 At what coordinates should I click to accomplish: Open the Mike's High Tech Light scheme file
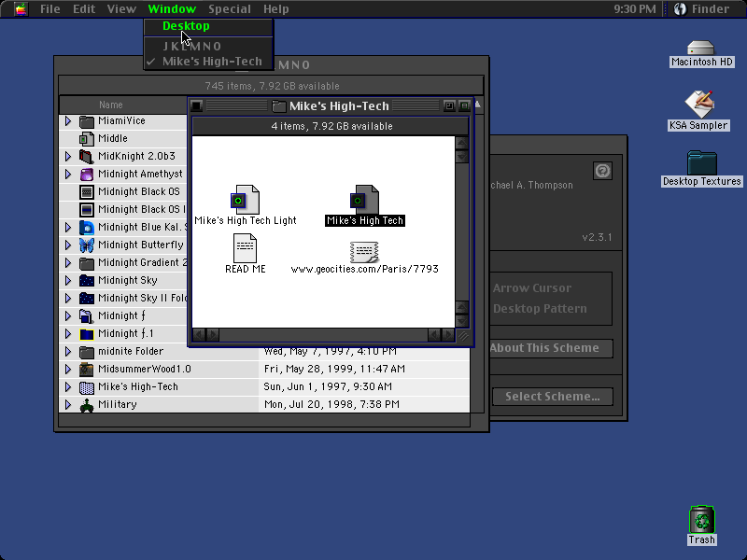[246, 200]
